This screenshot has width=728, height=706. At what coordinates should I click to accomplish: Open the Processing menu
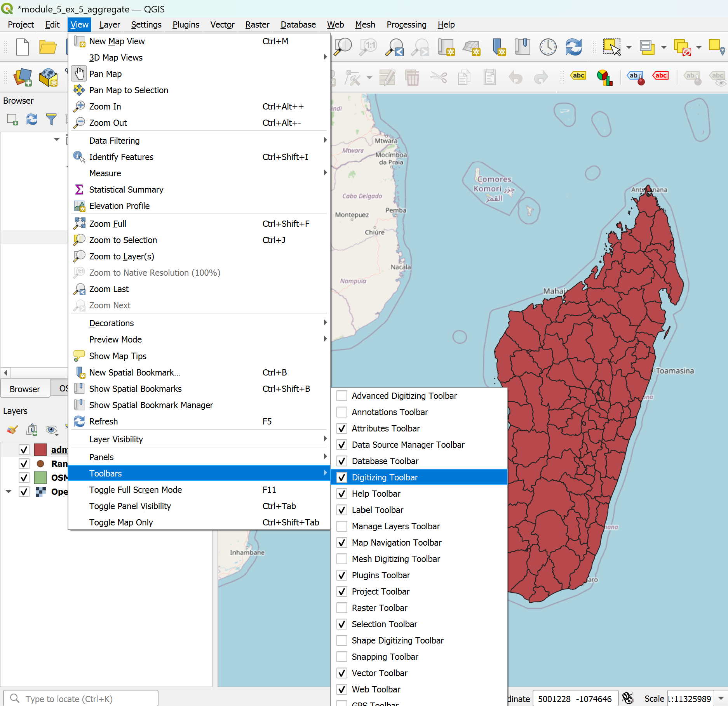[406, 24]
